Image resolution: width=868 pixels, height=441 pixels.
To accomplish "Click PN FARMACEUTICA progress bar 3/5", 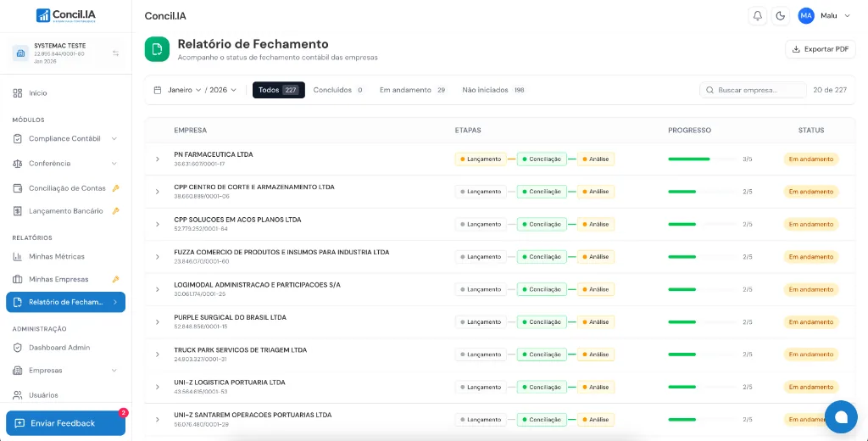I will point(702,159).
